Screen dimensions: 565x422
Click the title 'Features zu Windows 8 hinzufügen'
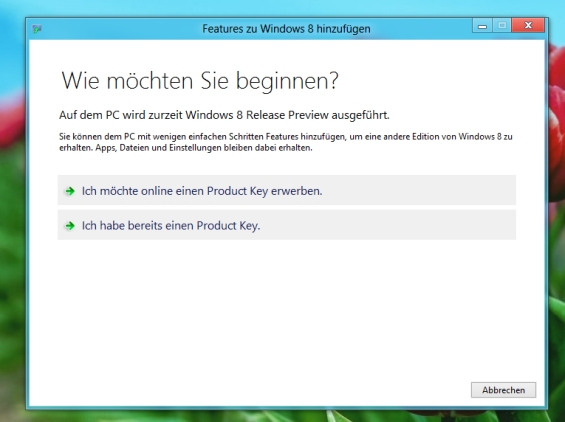tap(286, 28)
